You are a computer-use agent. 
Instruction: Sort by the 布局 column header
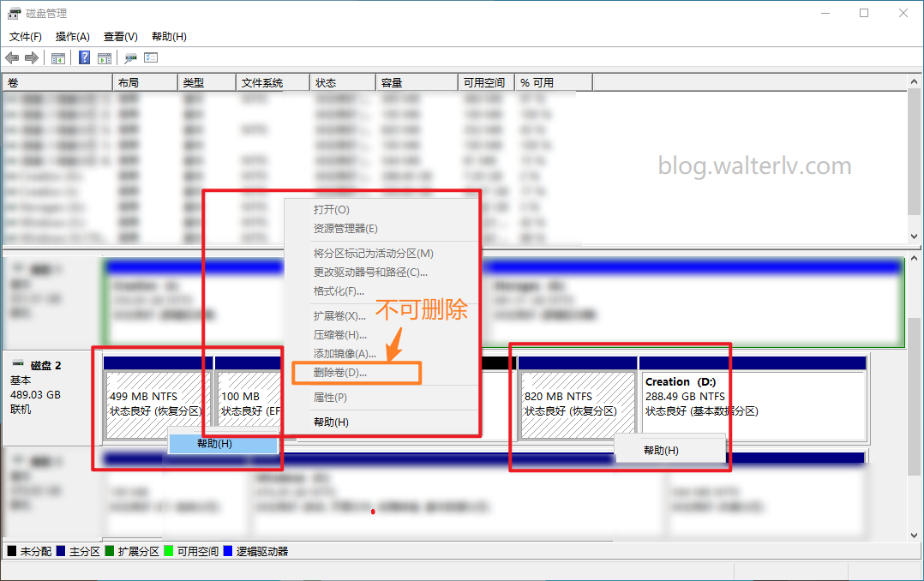(145, 82)
